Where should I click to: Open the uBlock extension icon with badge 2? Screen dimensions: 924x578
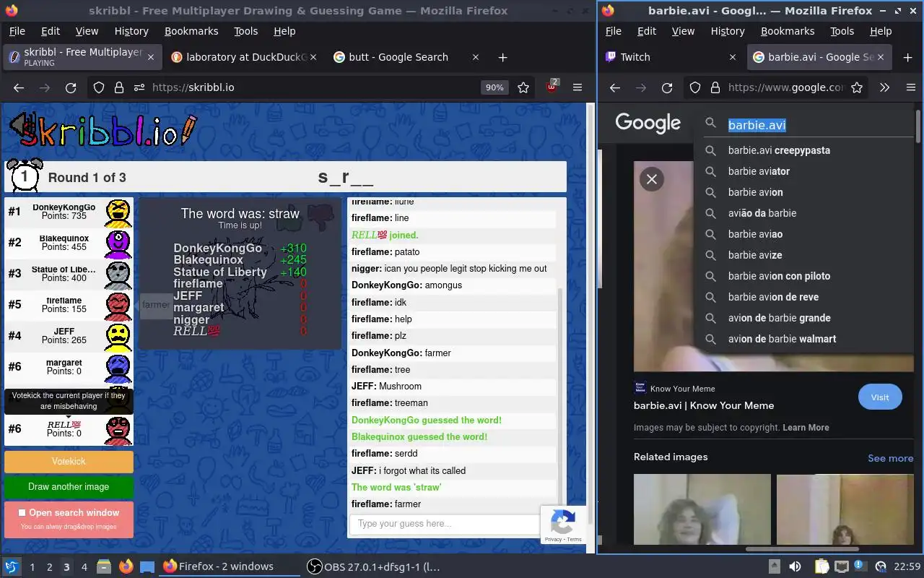click(552, 86)
